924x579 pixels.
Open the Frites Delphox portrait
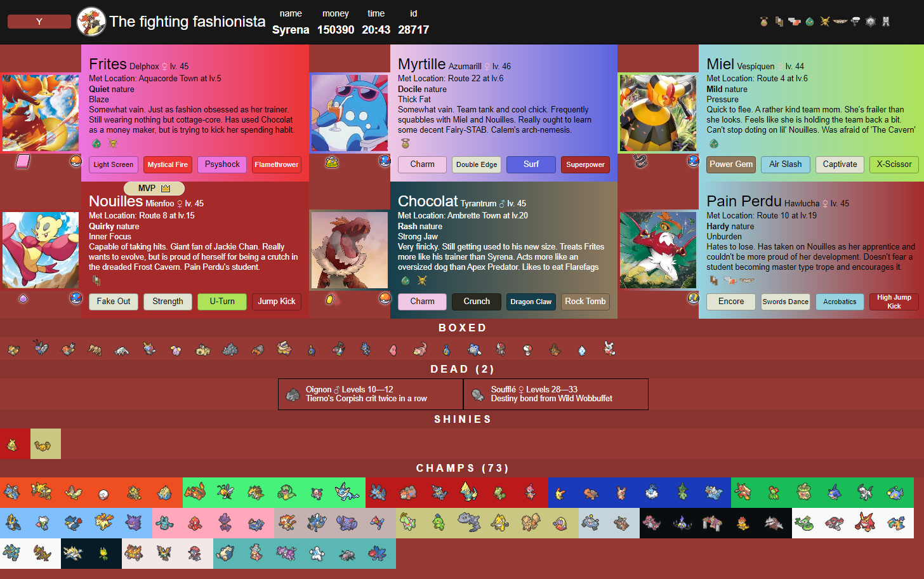pyautogui.click(x=41, y=113)
